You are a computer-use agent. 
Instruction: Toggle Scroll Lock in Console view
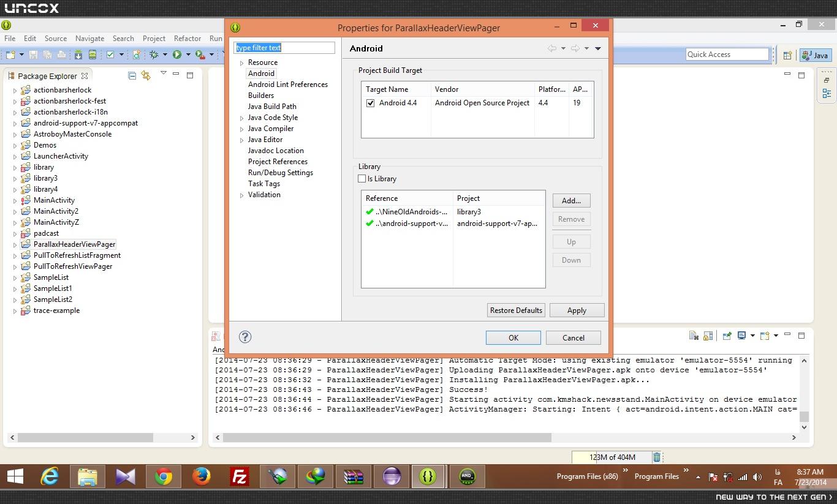pyautogui.click(x=708, y=336)
